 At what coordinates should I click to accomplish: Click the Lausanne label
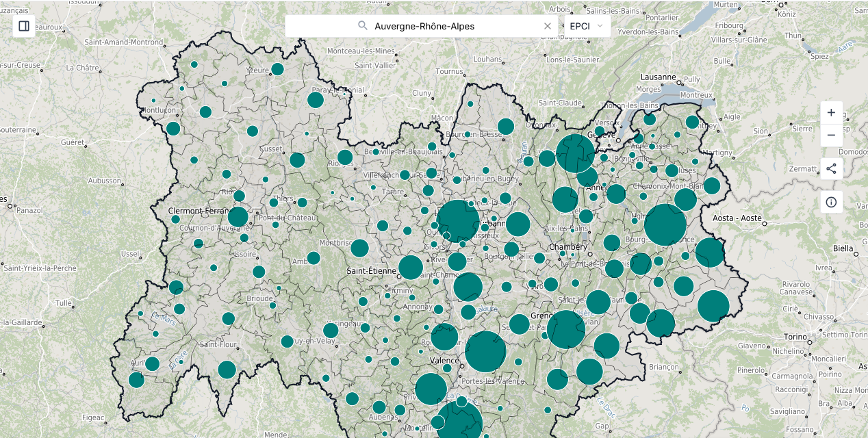pyautogui.click(x=658, y=77)
